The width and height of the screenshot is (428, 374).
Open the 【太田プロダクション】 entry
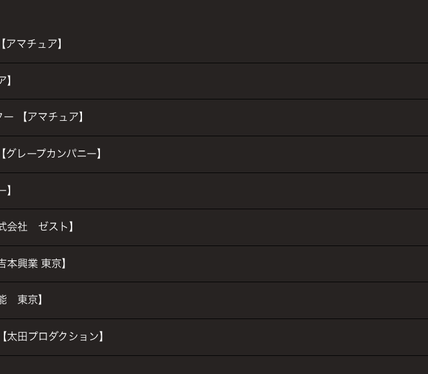tap(214, 337)
